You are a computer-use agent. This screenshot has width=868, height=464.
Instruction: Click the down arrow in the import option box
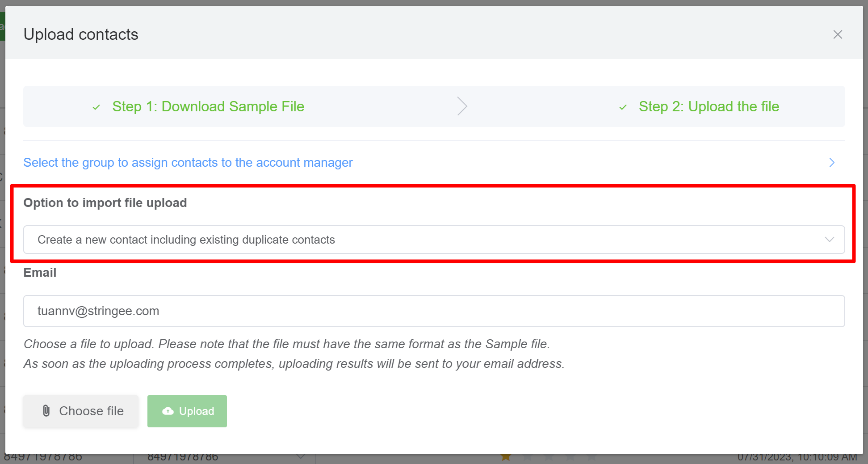(829, 240)
